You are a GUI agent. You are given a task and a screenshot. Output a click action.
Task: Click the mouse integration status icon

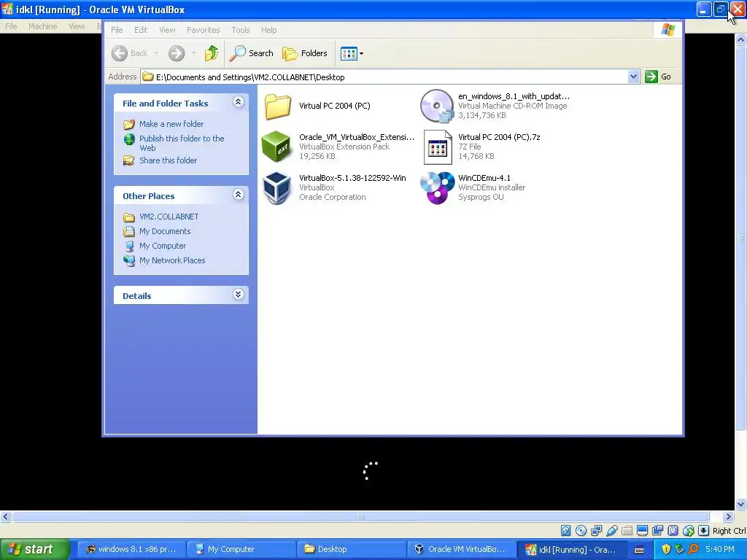tap(689, 531)
